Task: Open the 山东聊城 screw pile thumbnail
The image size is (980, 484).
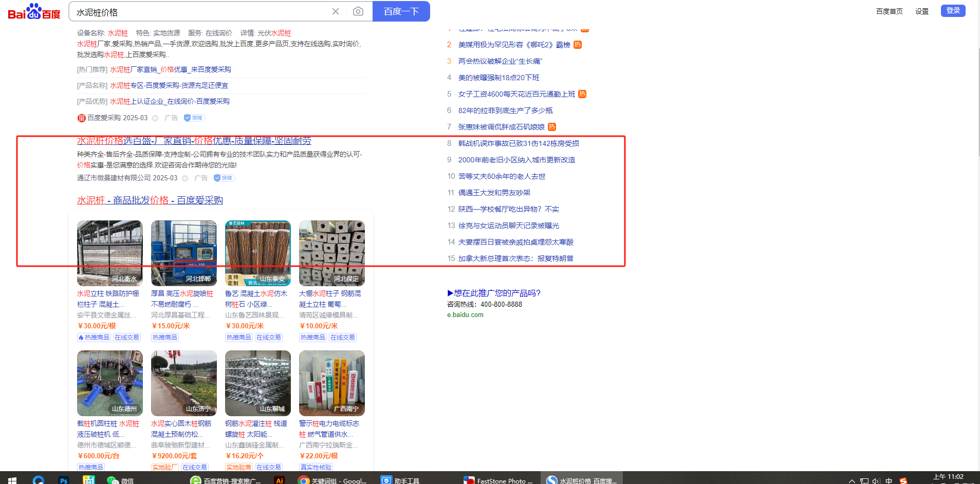Action: coord(258,383)
